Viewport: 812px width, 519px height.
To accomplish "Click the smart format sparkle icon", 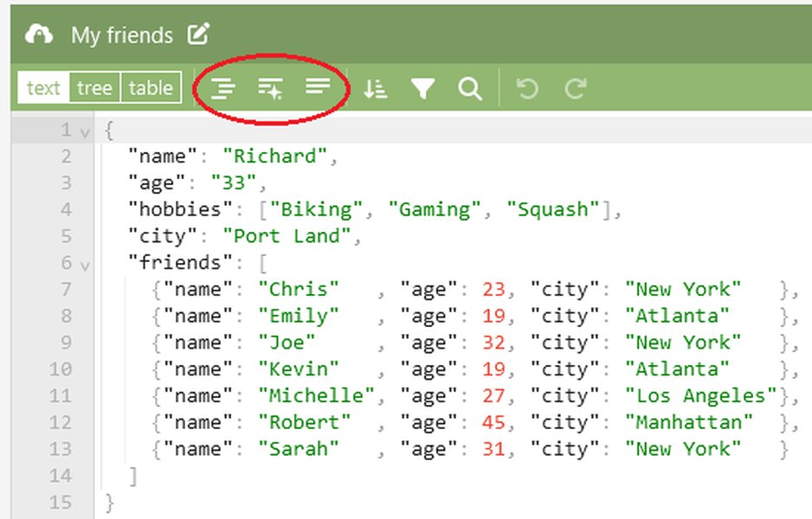I will pos(270,88).
